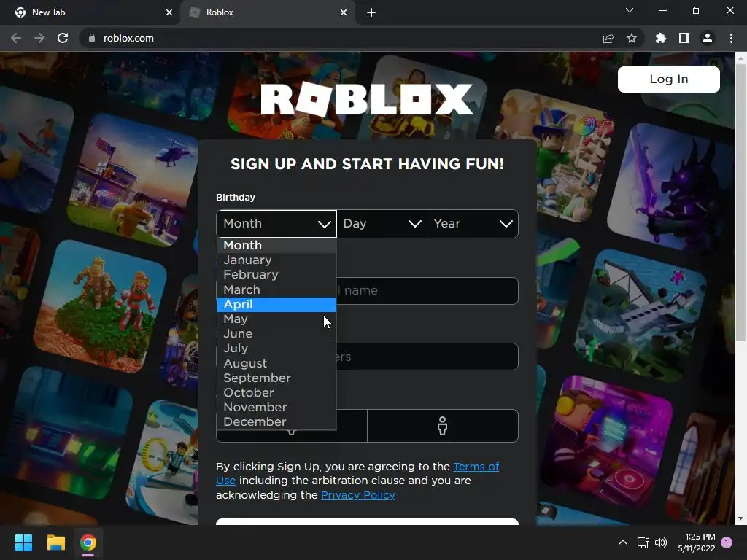Image resolution: width=747 pixels, height=560 pixels.
Task: Choose July from month list
Action: tap(276, 349)
